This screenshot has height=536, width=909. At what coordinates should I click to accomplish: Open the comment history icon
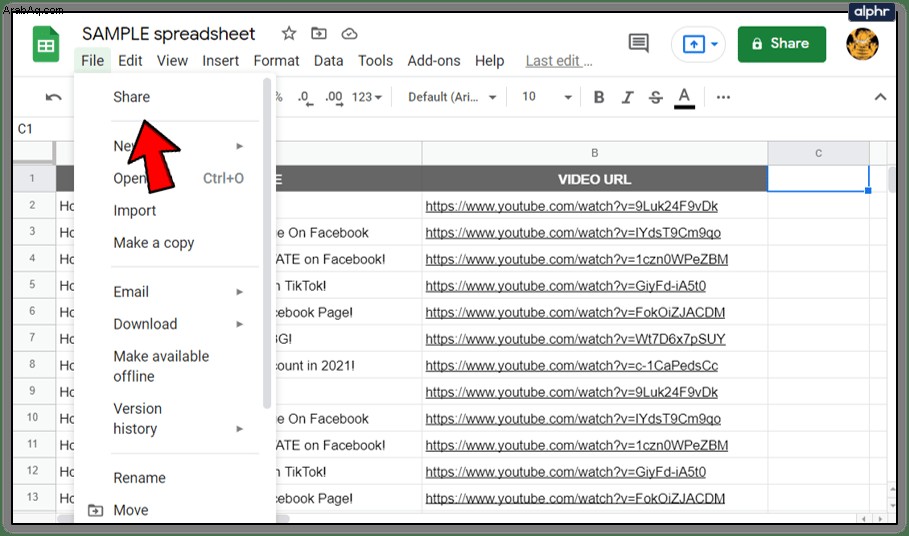[x=638, y=43]
